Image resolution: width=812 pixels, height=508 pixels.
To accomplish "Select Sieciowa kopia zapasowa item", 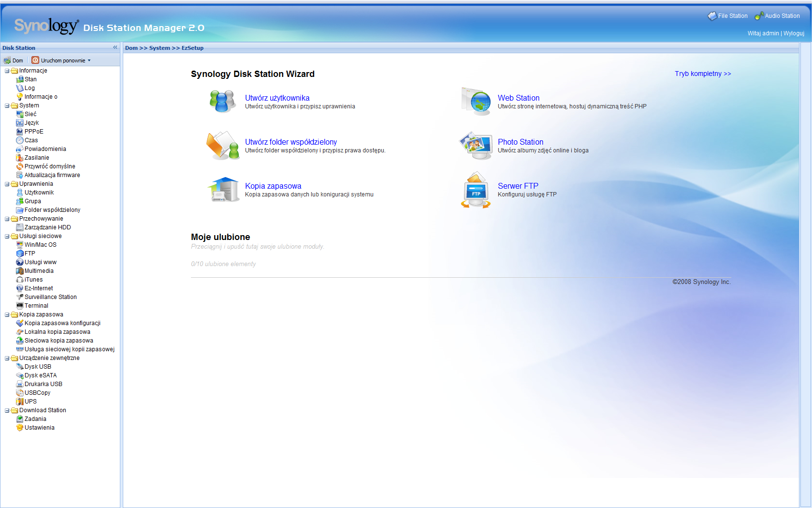I will [x=59, y=341].
